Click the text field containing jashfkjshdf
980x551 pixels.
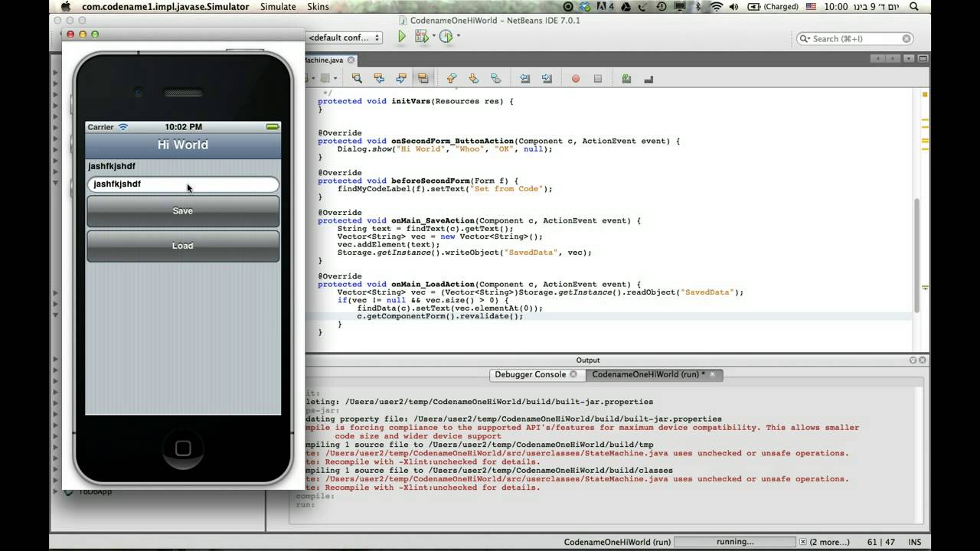point(183,184)
